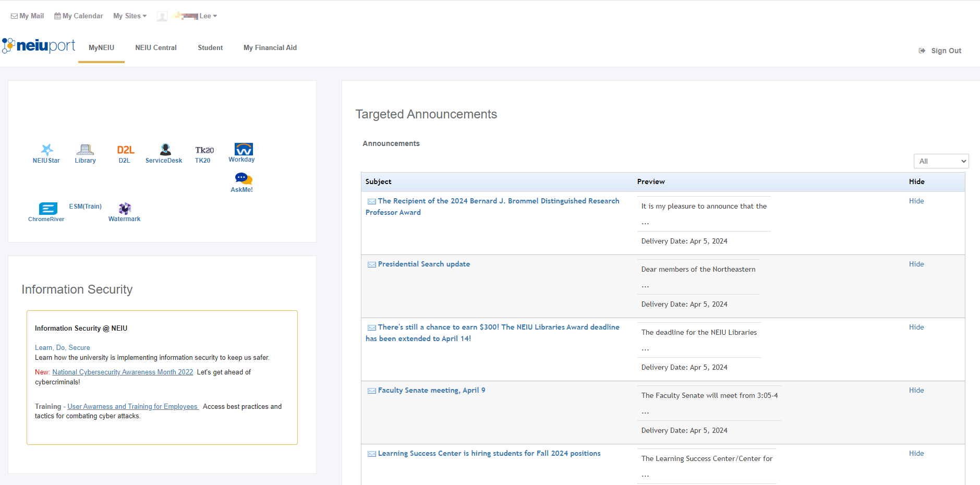980x485 pixels.
Task: Open the Faculty Senate meeting, April 9 announcement
Action: coord(431,391)
